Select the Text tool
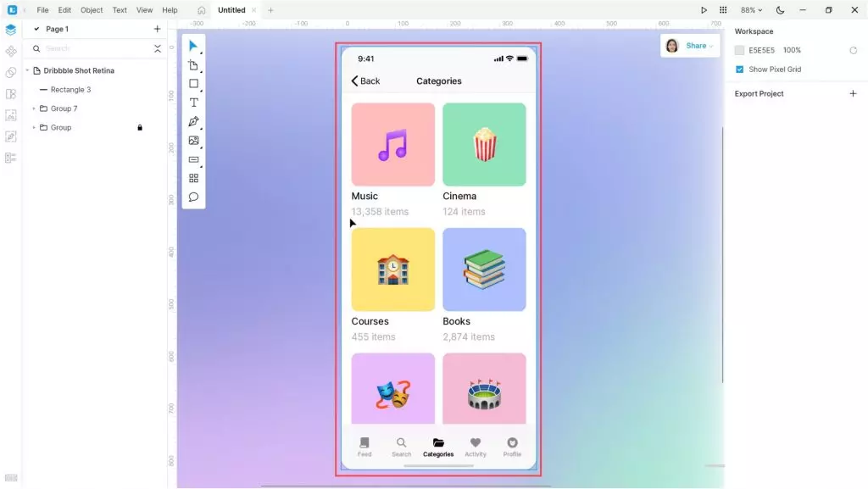 point(193,103)
